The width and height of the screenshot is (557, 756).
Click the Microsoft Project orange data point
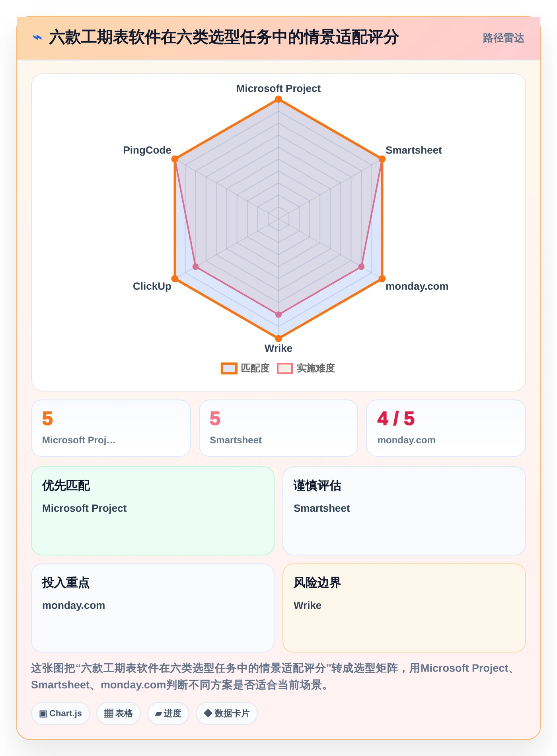click(278, 99)
